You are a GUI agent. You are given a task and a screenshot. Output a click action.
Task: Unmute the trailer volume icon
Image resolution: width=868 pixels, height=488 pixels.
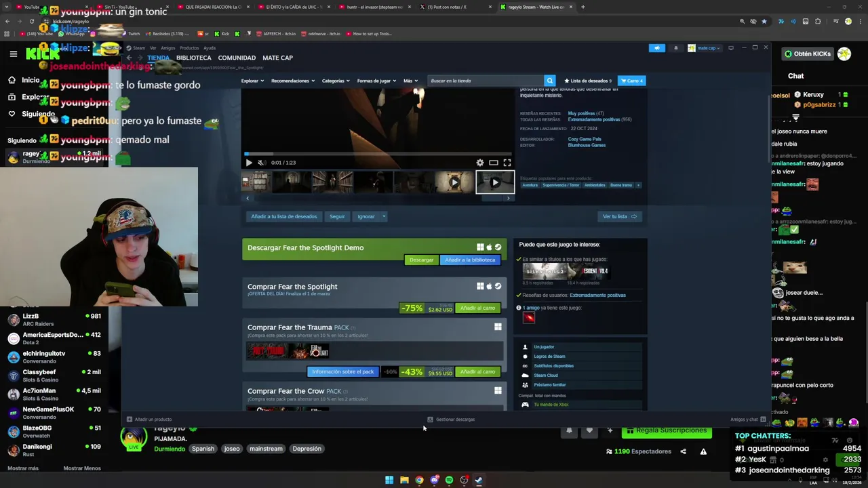tap(262, 163)
